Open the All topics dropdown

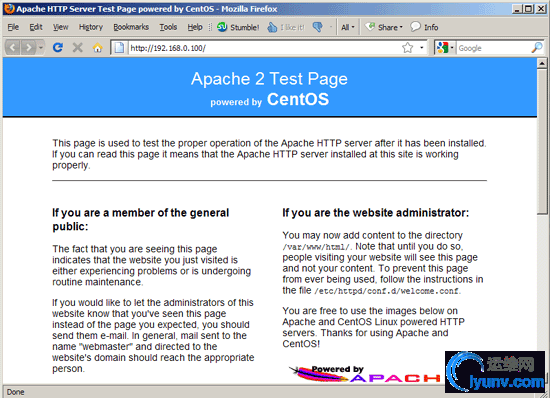pyautogui.click(x=348, y=27)
